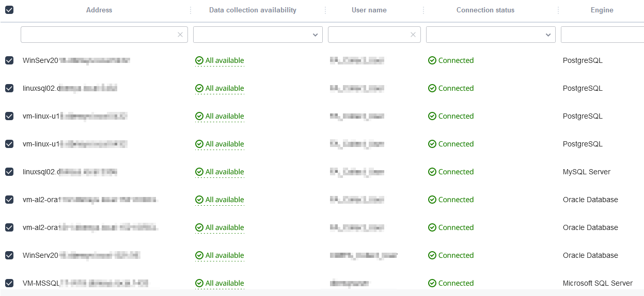The image size is (644, 296).
Task: Click "All available" link in VM-MSSQL row
Action: [x=225, y=283]
